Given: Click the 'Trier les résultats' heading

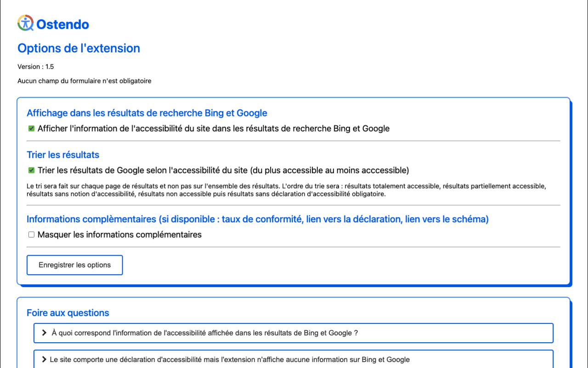Looking at the screenshot, I should pos(62,155).
